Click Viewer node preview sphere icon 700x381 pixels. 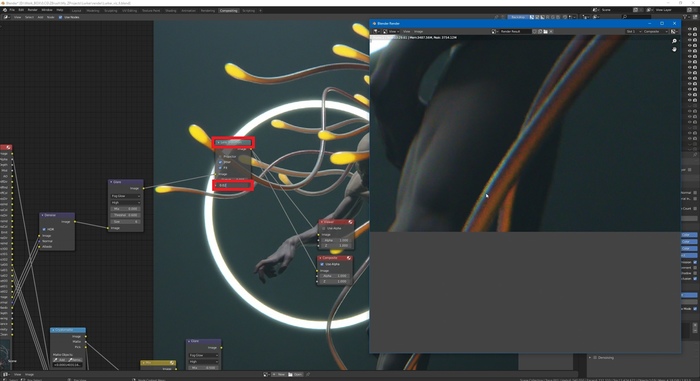coord(350,222)
